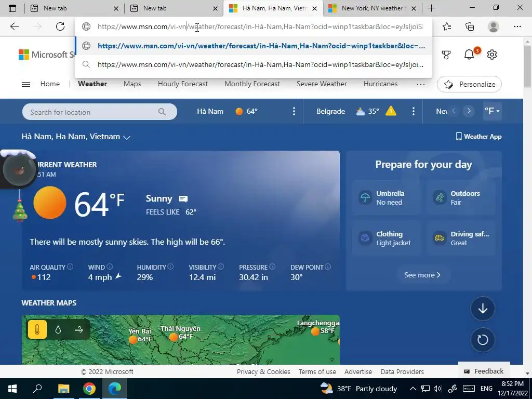Open Hurricanes navigation item
This screenshot has width=532, height=399.
point(380,84)
